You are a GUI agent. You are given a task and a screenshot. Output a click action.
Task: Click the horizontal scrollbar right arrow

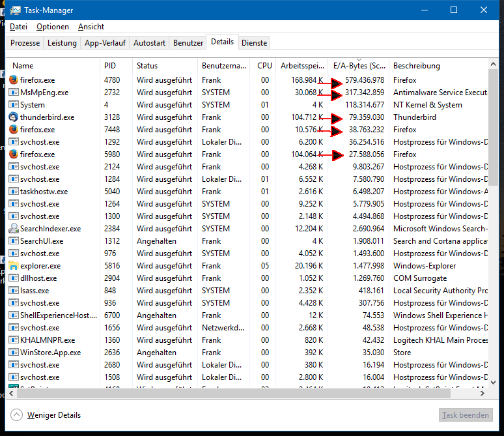point(482,393)
